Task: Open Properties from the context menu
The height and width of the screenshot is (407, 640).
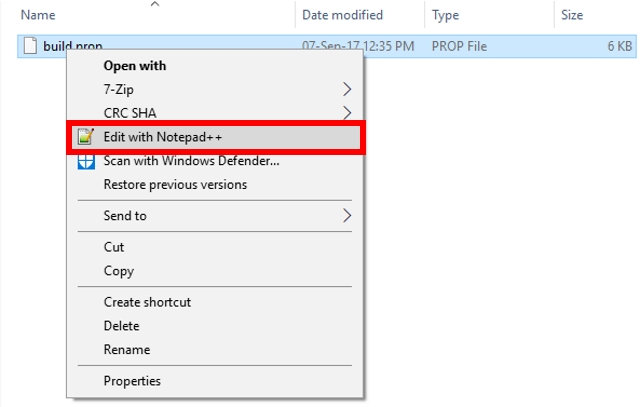Action: click(132, 381)
